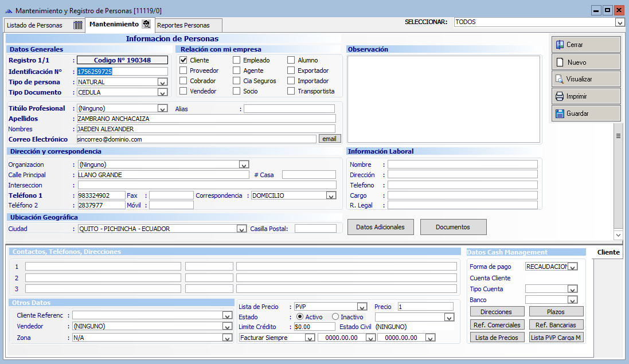629x364 pixels.
Task: Click the person icon on Mantenimiento tab
Action: pyautogui.click(x=146, y=24)
